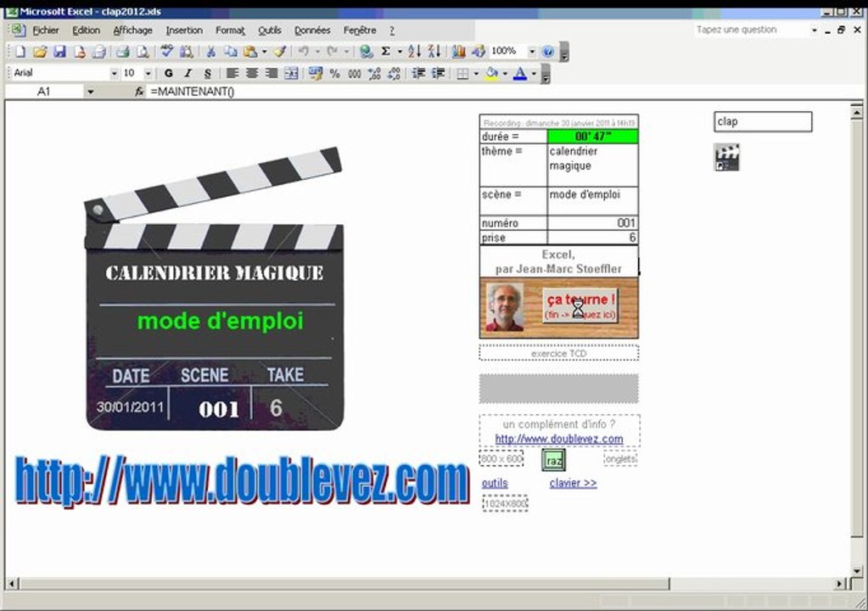
Task: Open the paste options arrow
Action: coord(264,52)
